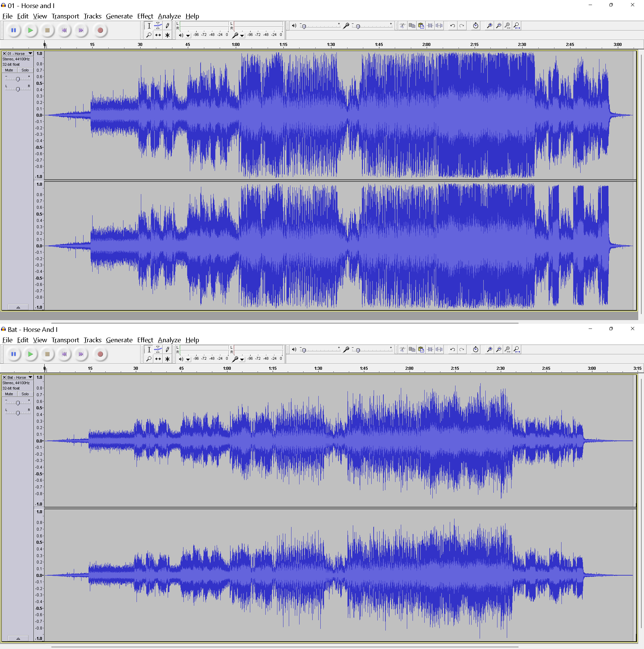The width and height of the screenshot is (644, 649).
Task: Mute the 01 - Horse track
Action: (9, 70)
